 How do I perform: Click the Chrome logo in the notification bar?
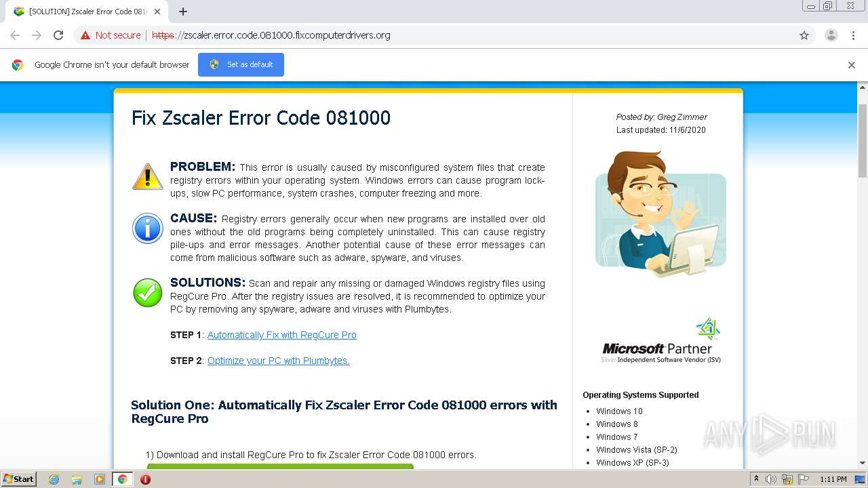coord(18,65)
